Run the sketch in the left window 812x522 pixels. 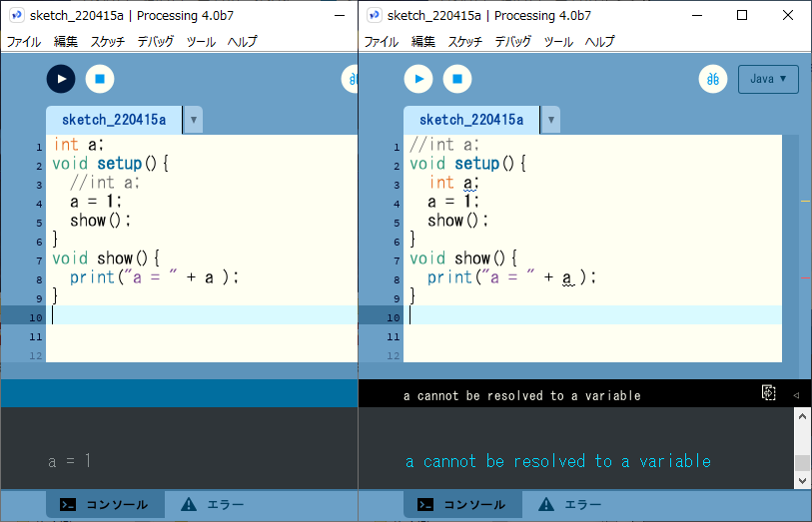point(61,78)
